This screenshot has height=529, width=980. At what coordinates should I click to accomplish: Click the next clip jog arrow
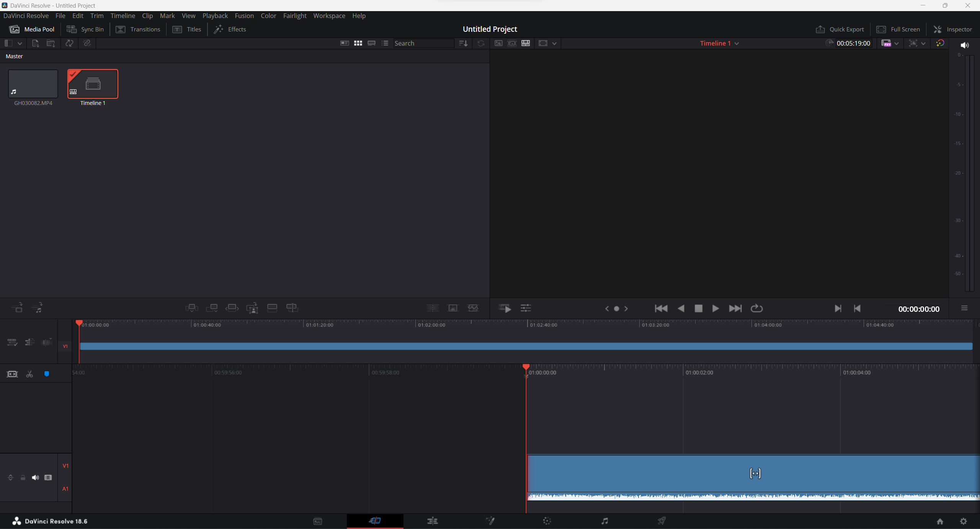[626, 308]
